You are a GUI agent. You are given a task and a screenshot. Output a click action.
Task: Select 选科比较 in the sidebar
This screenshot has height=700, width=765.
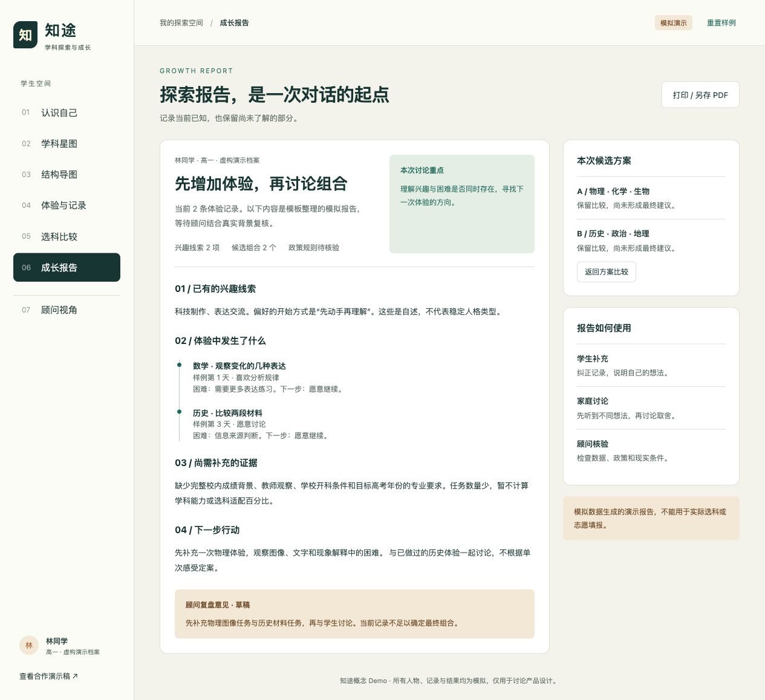[67, 236]
